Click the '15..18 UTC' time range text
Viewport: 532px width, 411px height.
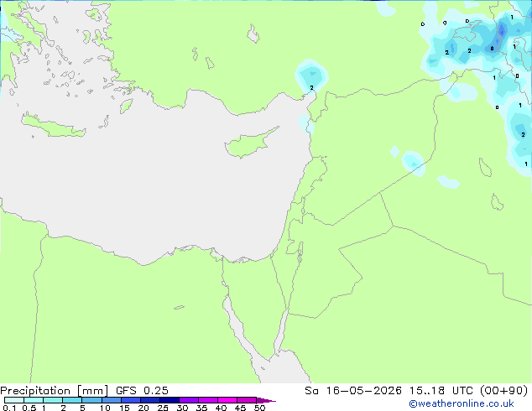pyautogui.click(x=441, y=391)
